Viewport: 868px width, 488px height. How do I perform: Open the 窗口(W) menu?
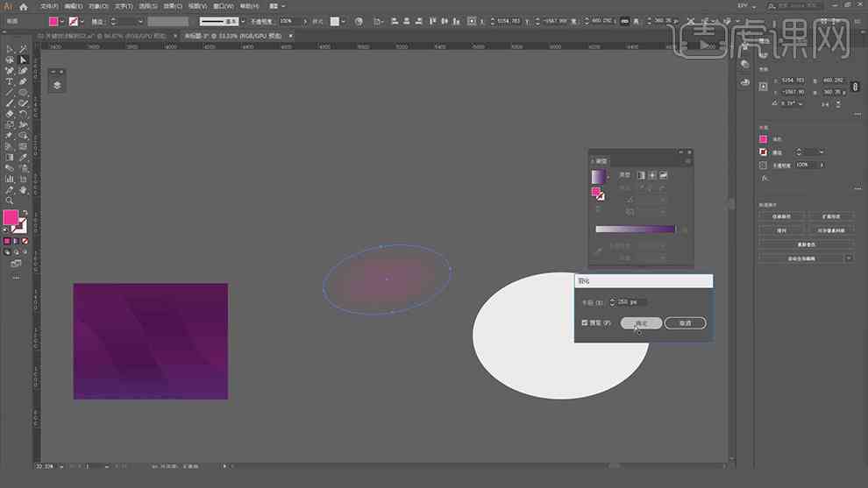224,6
